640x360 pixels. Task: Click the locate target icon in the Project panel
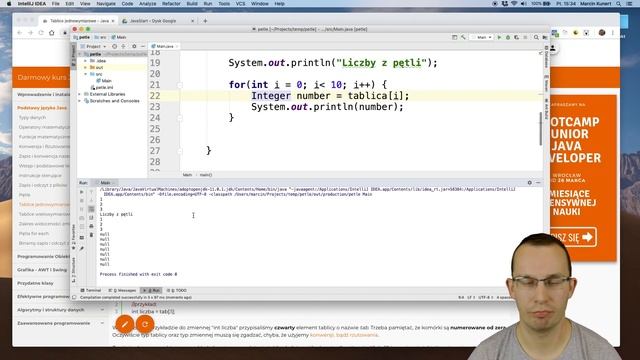pyautogui.click(x=114, y=47)
